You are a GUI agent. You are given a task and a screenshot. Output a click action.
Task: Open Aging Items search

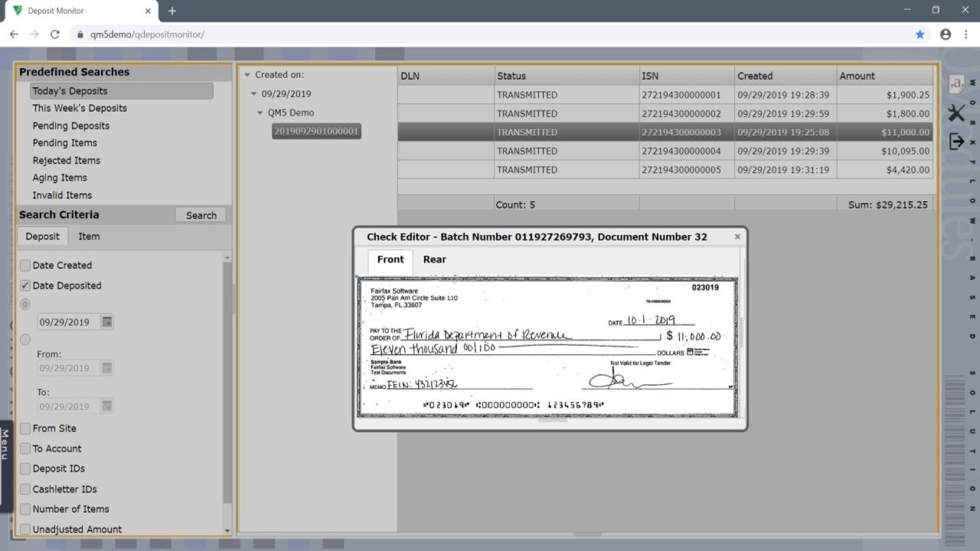coord(60,178)
